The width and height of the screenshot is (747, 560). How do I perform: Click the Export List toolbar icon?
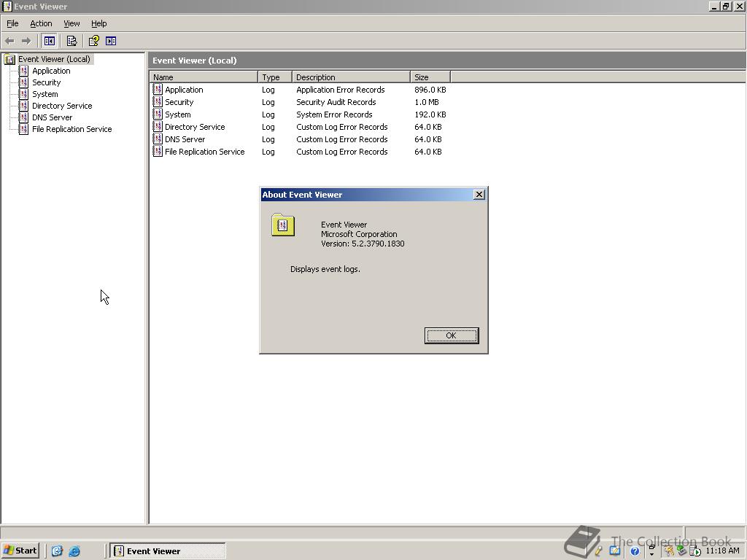[72, 41]
